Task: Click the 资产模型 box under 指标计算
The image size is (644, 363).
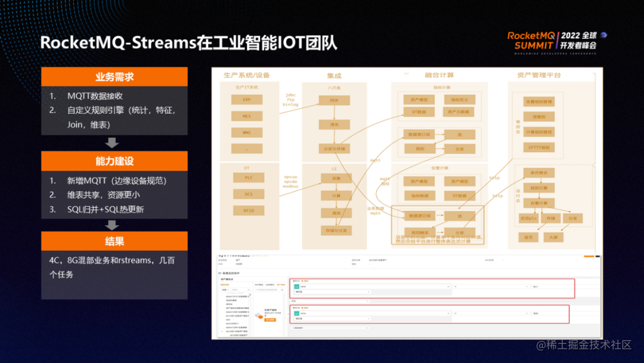Action: coord(419,100)
